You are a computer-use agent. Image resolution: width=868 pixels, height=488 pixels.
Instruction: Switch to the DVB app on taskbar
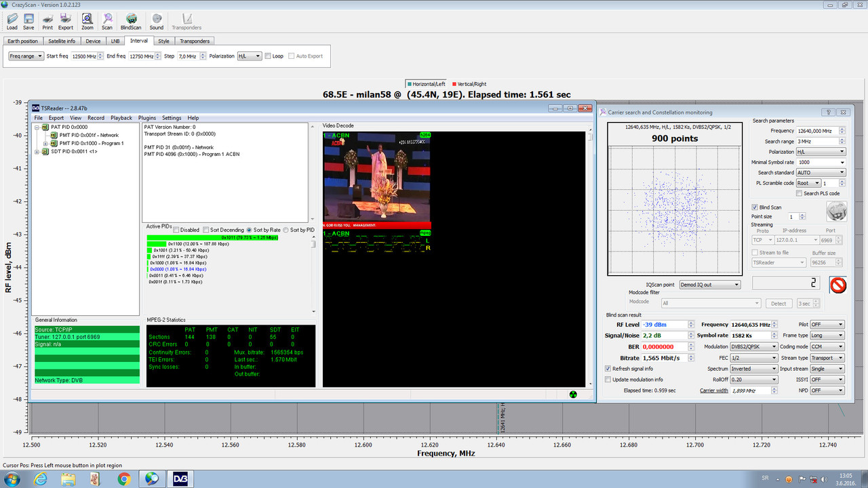pyautogui.click(x=180, y=479)
